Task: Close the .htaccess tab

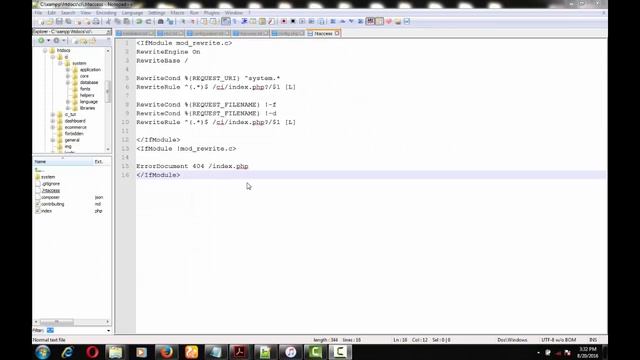Action: tap(337, 33)
